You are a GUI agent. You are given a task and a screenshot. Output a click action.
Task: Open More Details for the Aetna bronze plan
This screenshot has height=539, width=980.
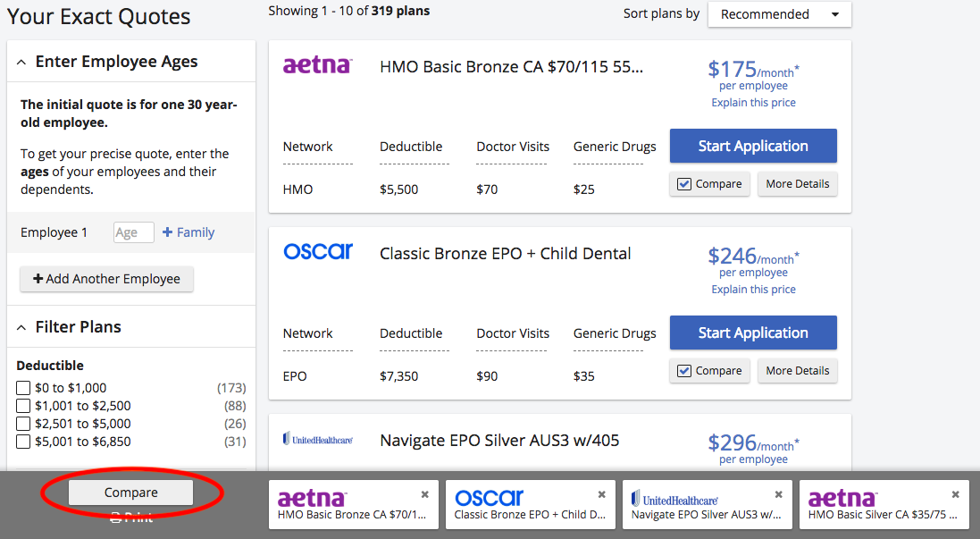tap(797, 183)
